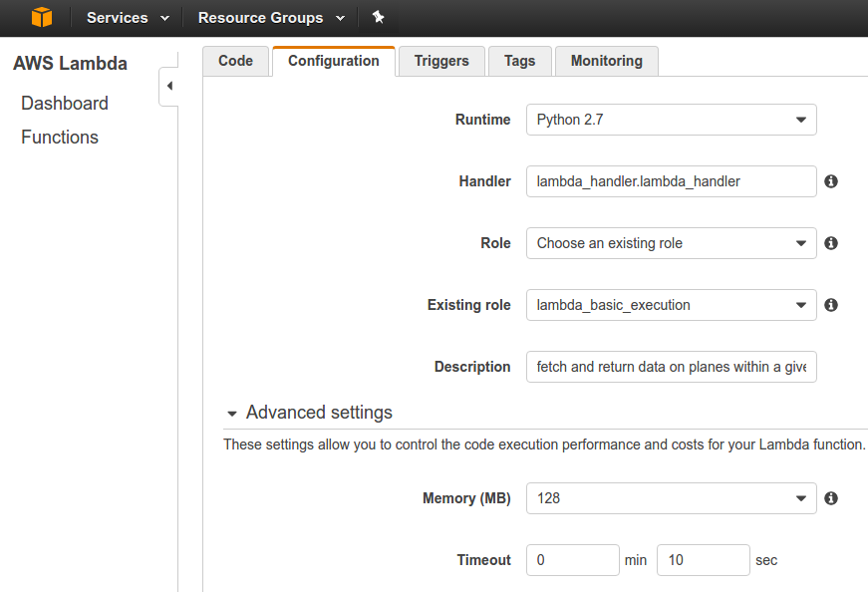
Task: Click the pushpin shortcut icon
Action: coord(378,18)
